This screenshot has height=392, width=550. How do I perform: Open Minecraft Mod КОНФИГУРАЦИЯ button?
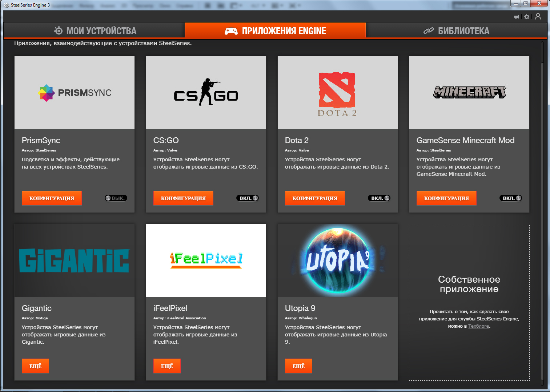pos(446,198)
